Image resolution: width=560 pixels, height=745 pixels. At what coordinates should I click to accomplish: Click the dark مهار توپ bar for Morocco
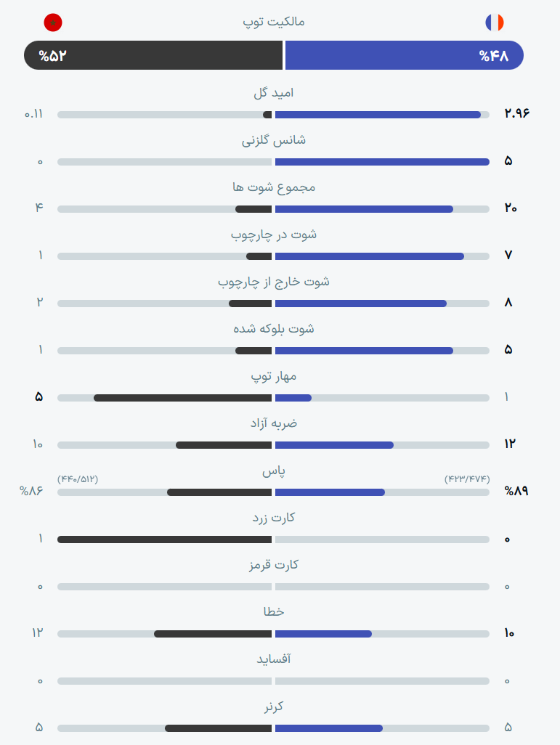click(x=182, y=398)
